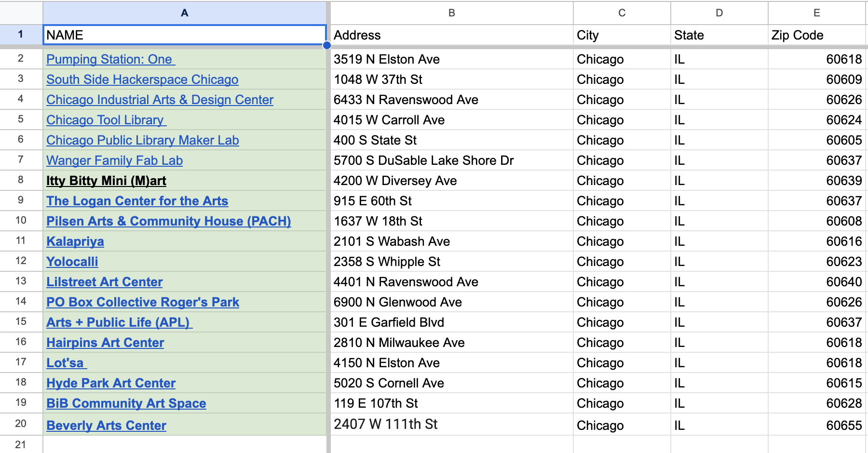868x453 pixels.
Task: Open the Yolocalli link
Action: tap(72, 262)
